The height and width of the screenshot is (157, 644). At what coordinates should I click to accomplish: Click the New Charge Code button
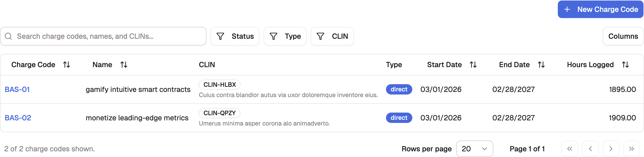tap(600, 9)
